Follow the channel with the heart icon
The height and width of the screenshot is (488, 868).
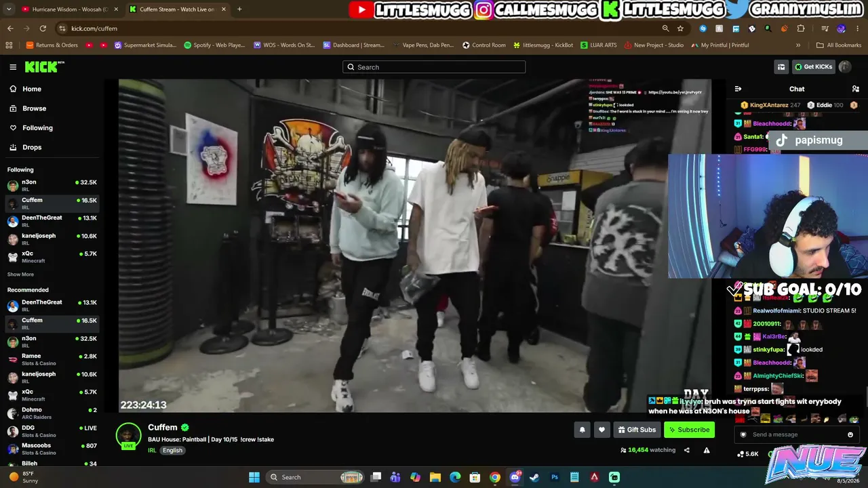(x=601, y=430)
